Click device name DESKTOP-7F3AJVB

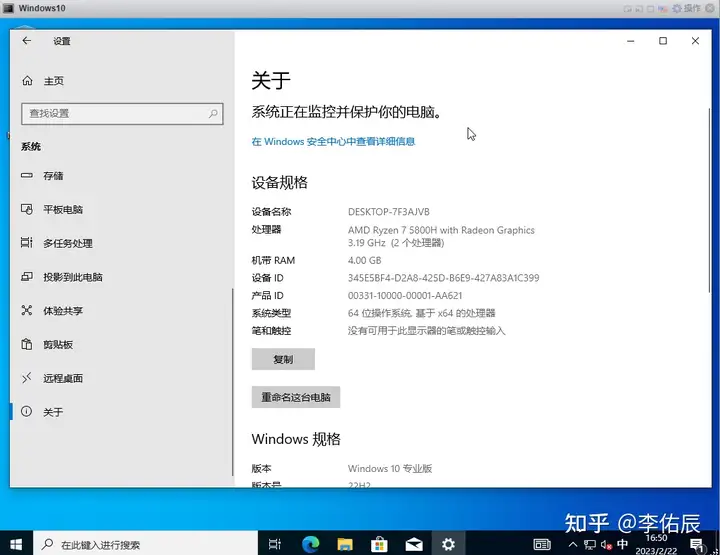coord(388,212)
